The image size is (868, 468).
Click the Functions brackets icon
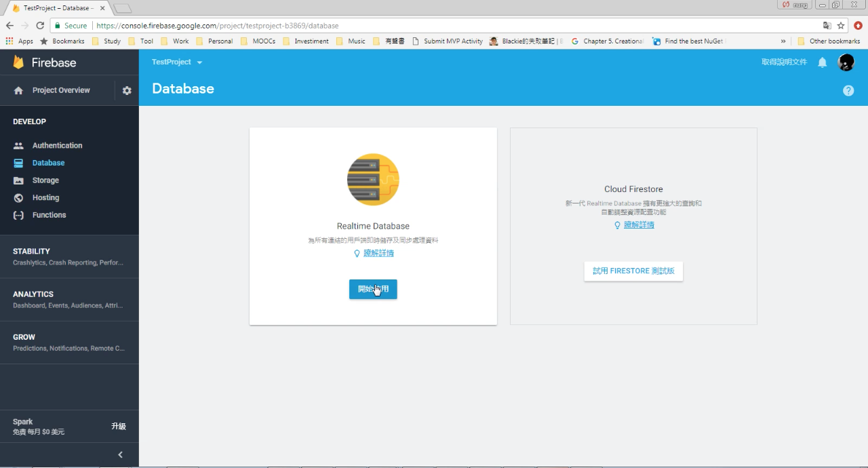point(18,215)
